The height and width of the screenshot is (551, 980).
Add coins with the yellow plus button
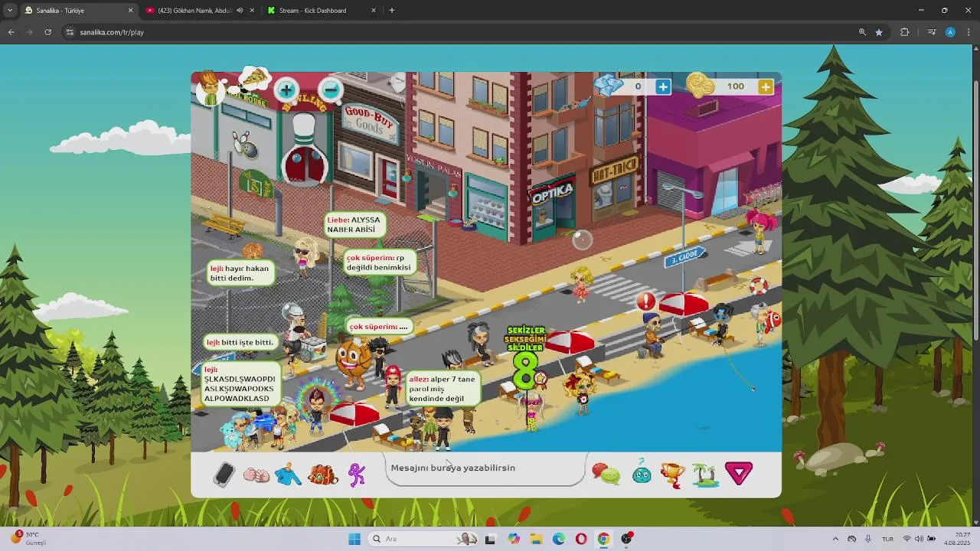click(x=766, y=86)
